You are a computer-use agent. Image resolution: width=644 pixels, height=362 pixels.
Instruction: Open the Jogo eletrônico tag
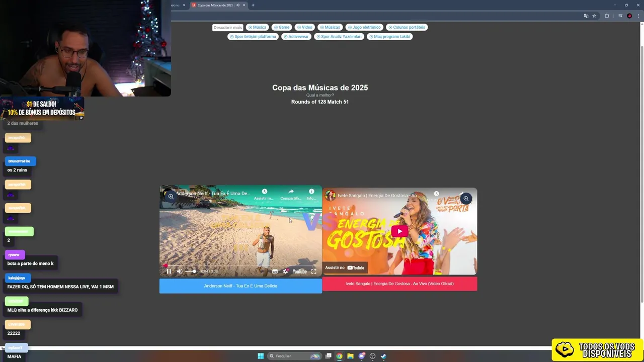point(364,27)
